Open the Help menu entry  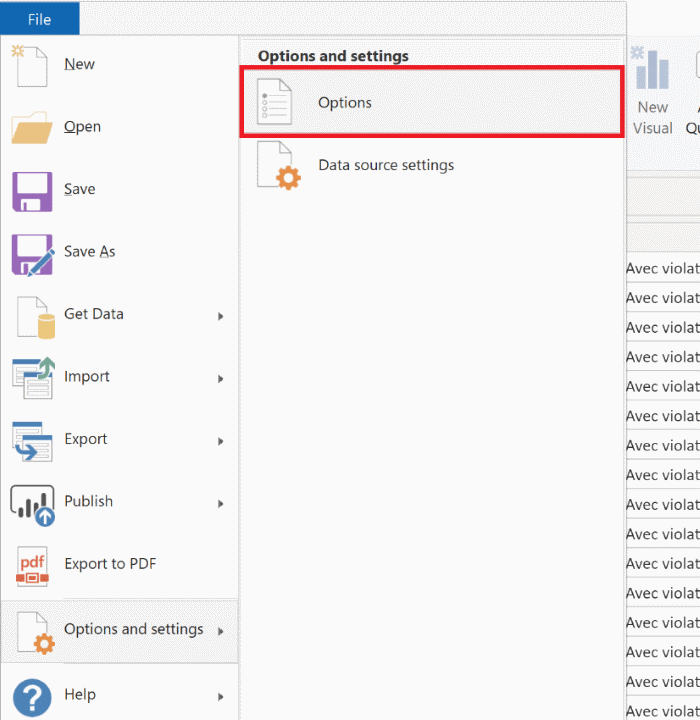119,695
